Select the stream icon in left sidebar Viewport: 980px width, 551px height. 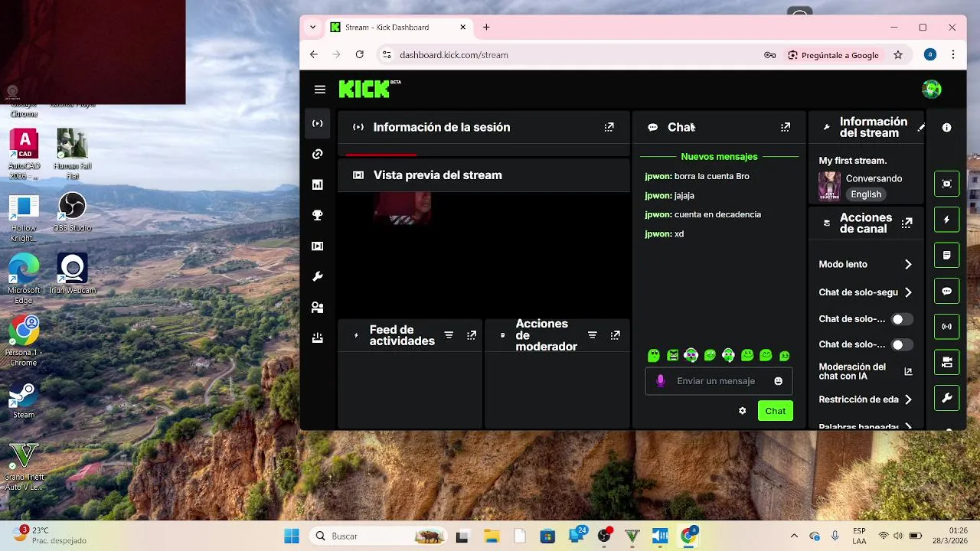point(318,123)
